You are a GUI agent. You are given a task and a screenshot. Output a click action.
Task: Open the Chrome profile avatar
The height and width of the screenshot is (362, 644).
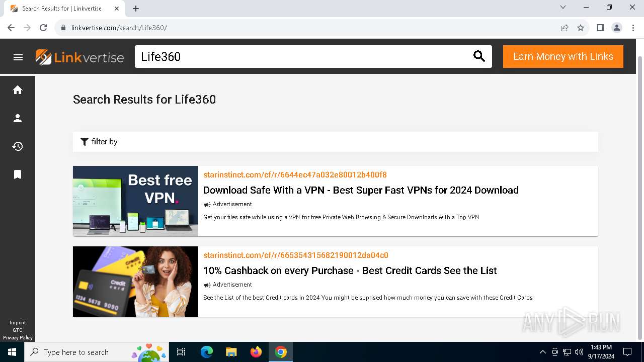coord(617,28)
